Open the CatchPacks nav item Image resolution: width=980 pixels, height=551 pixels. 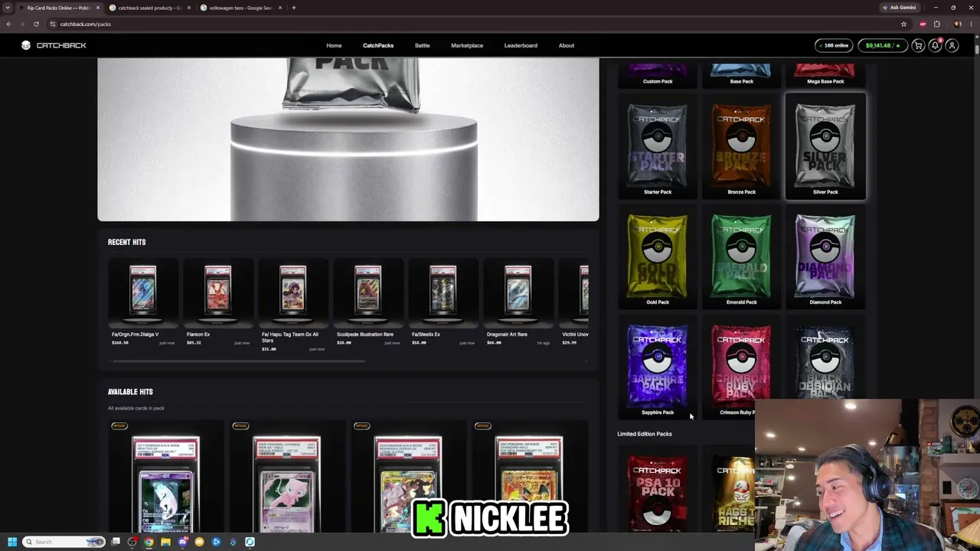coord(378,45)
